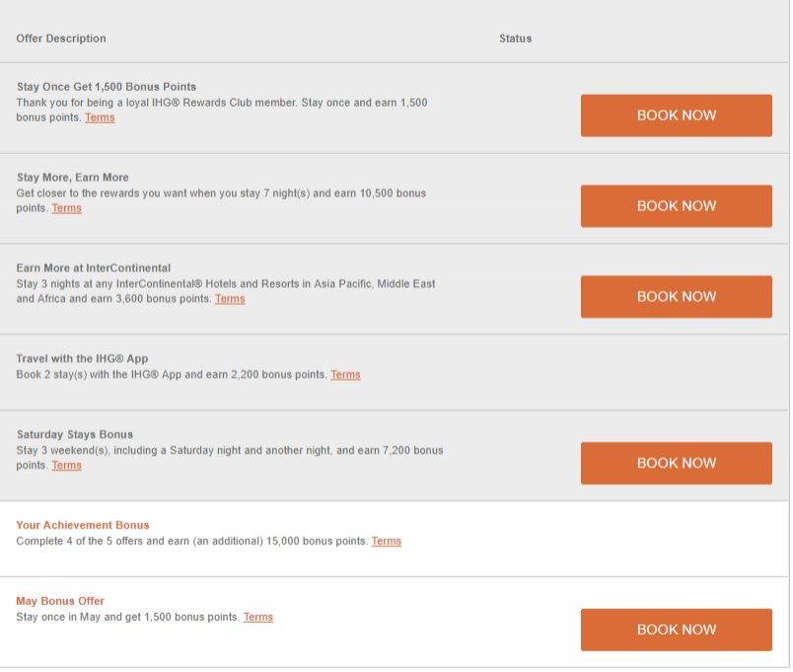View Terms for Travel with the IHG App
The height and width of the screenshot is (672, 793).
point(345,374)
